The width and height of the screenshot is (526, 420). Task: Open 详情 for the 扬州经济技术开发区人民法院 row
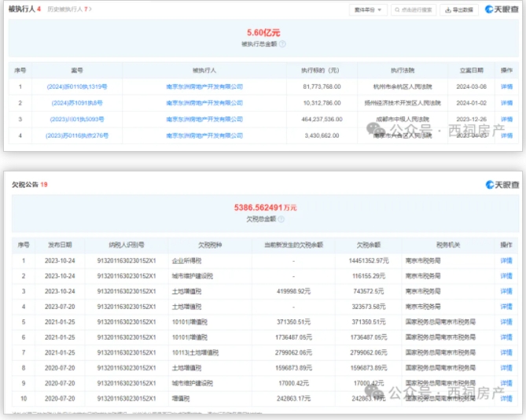(x=506, y=103)
